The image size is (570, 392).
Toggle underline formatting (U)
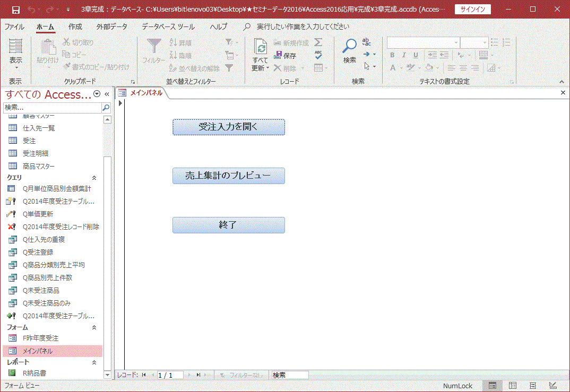click(416, 55)
